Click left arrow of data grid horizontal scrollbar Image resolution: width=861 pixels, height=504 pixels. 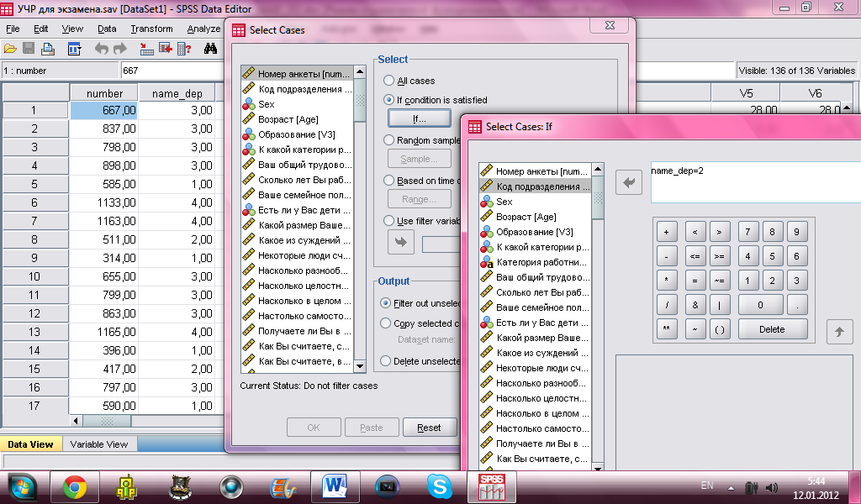click(x=76, y=421)
